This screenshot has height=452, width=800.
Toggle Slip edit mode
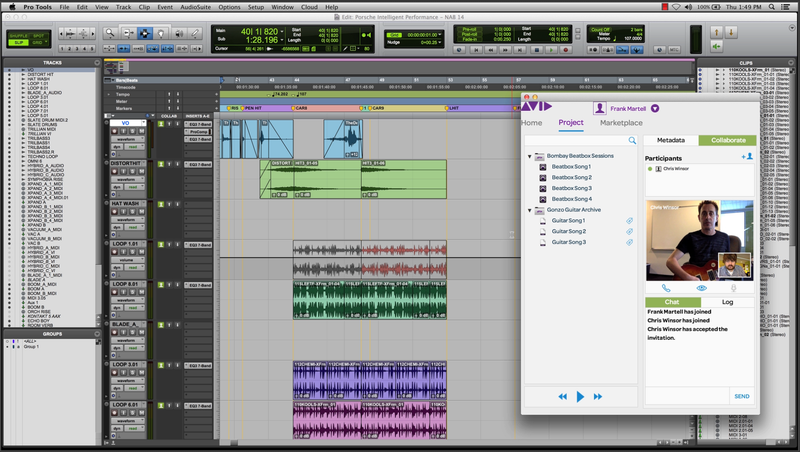[18, 42]
